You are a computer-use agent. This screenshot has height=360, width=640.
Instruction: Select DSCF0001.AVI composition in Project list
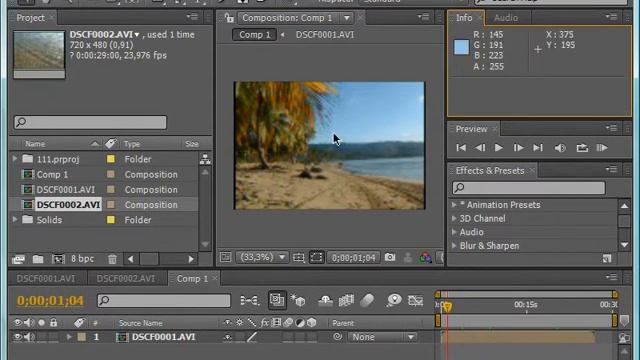coord(66,190)
